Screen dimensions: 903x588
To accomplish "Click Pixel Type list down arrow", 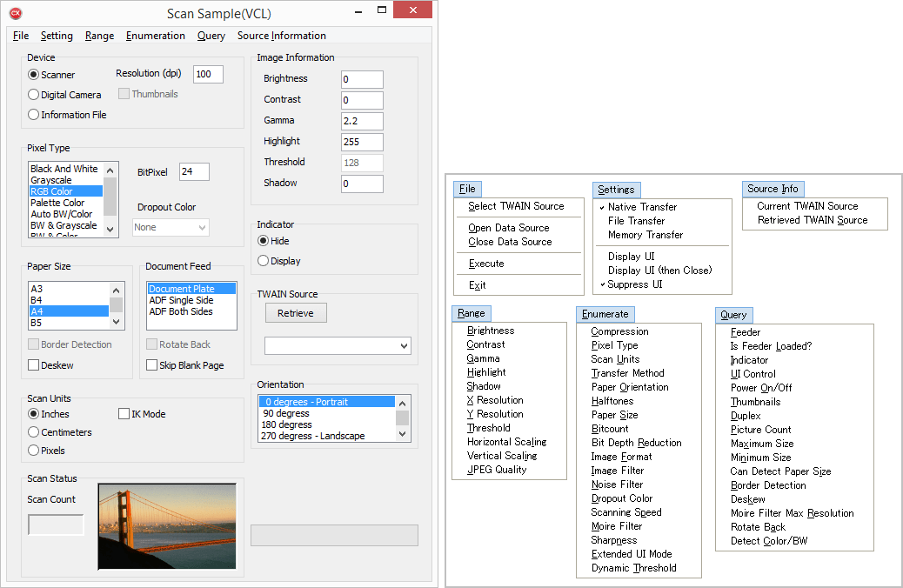I will point(110,229).
